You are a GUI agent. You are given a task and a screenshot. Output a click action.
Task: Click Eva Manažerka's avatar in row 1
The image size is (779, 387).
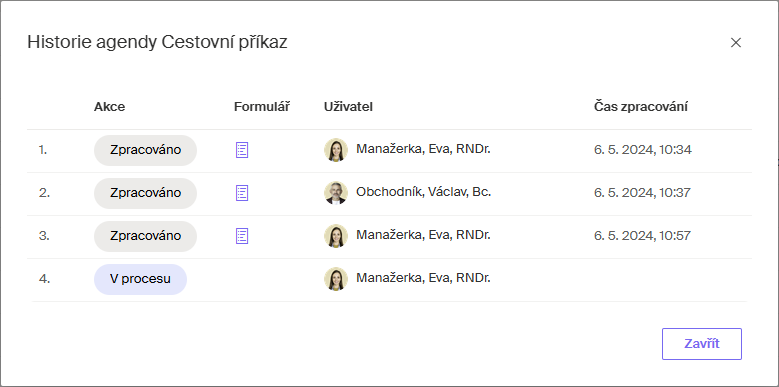point(336,150)
